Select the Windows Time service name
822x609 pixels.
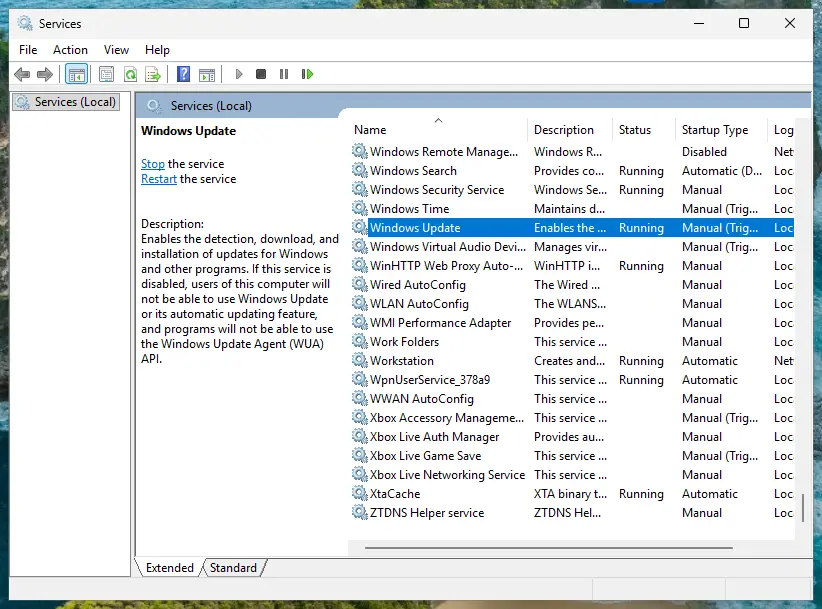click(x=409, y=209)
